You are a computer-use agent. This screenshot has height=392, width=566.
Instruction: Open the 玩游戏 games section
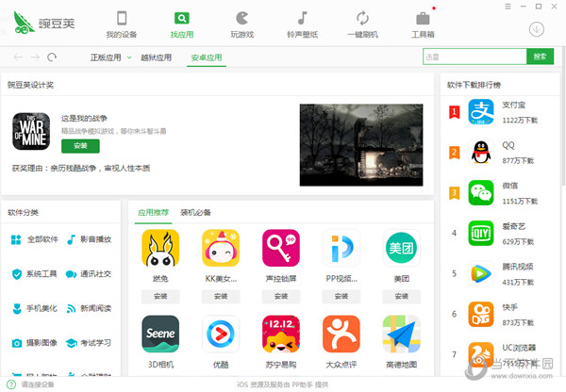coord(241,24)
